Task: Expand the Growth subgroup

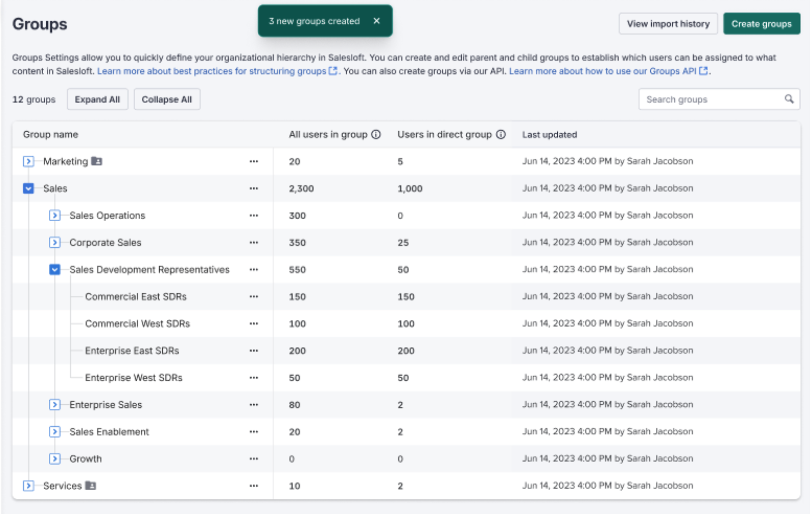Action: [55, 458]
